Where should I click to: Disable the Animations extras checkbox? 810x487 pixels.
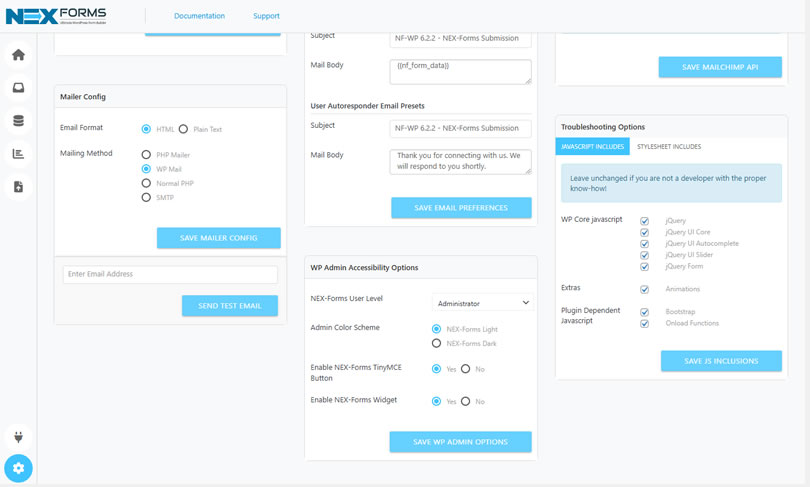click(644, 289)
